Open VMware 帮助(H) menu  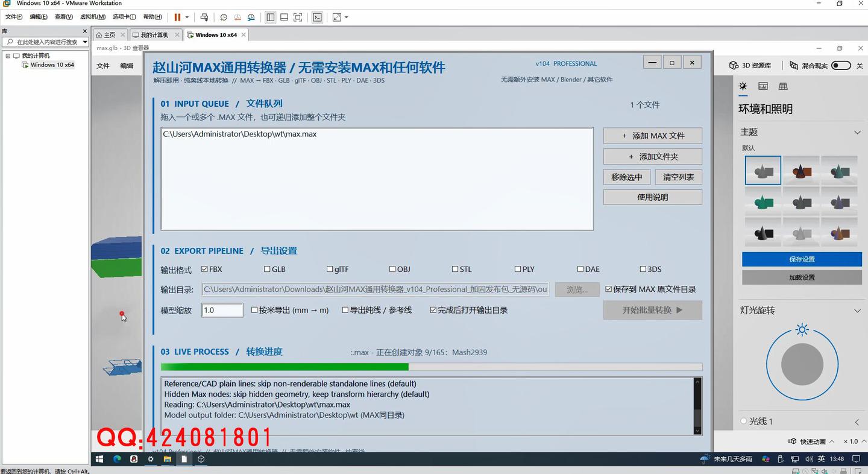click(x=153, y=17)
